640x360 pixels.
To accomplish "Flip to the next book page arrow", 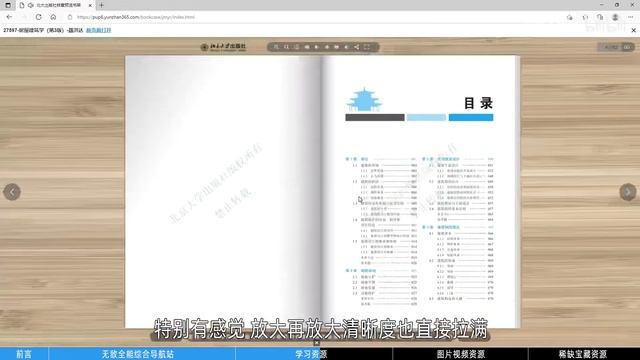I will (x=628, y=192).
